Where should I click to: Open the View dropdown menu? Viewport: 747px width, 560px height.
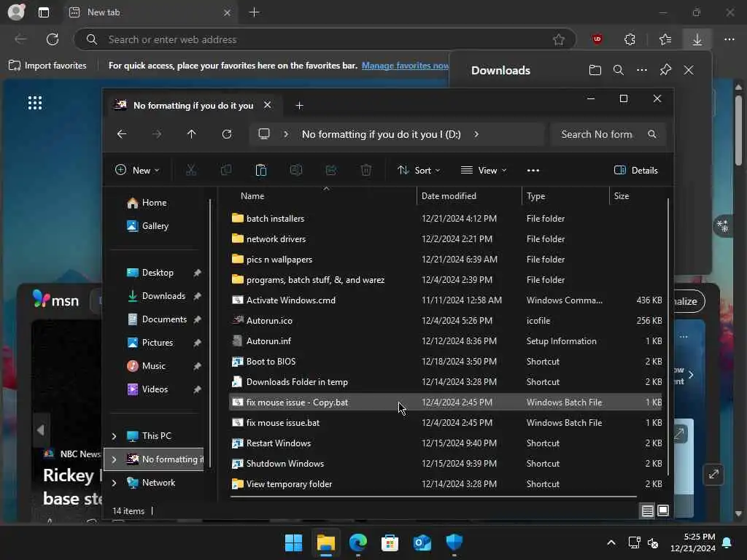pyautogui.click(x=484, y=171)
